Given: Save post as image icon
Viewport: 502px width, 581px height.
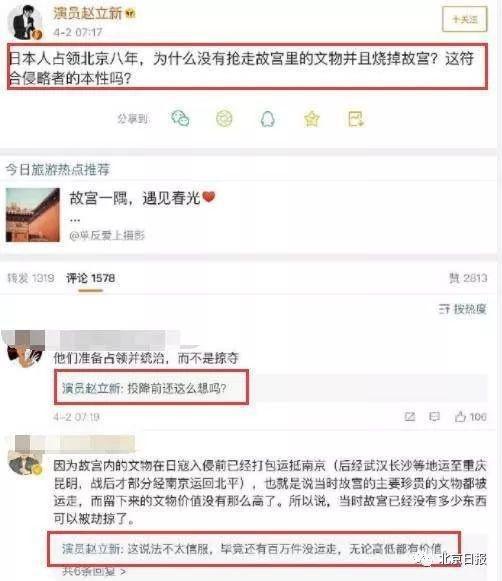Looking at the screenshot, I should 356,119.
